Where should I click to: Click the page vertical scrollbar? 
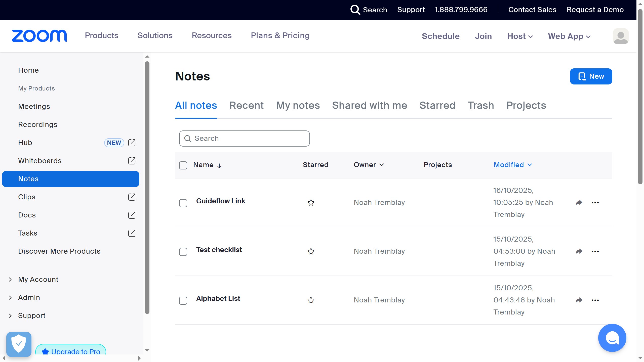pyautogui.click(x=640, y=97)
